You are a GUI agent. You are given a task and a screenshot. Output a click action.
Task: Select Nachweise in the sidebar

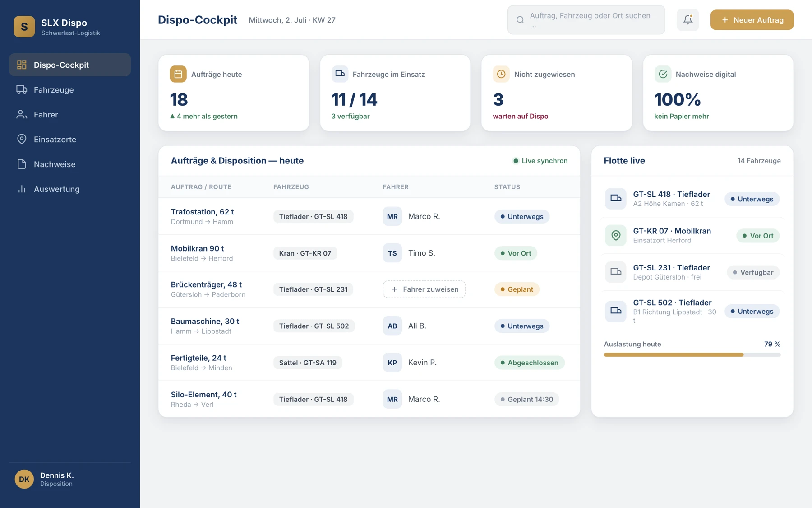[x=70, y=164]
